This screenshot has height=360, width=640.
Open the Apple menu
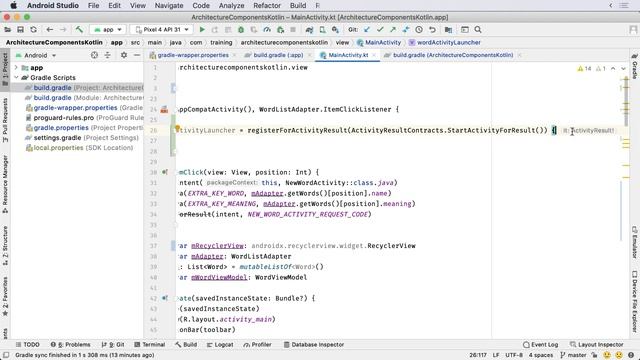(13, 6)
